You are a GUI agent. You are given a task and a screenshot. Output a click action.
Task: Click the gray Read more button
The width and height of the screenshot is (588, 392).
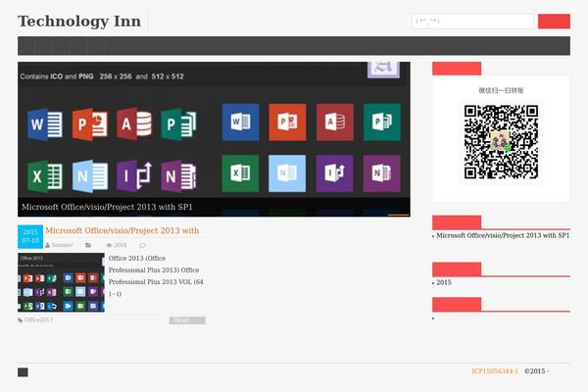pyautogui.click(x=187, y=320)
